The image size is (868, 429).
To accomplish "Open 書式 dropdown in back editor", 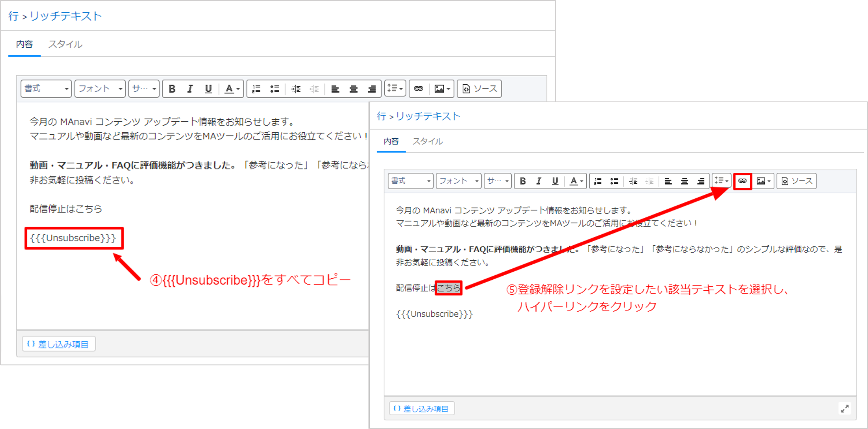I will (46, 89).
